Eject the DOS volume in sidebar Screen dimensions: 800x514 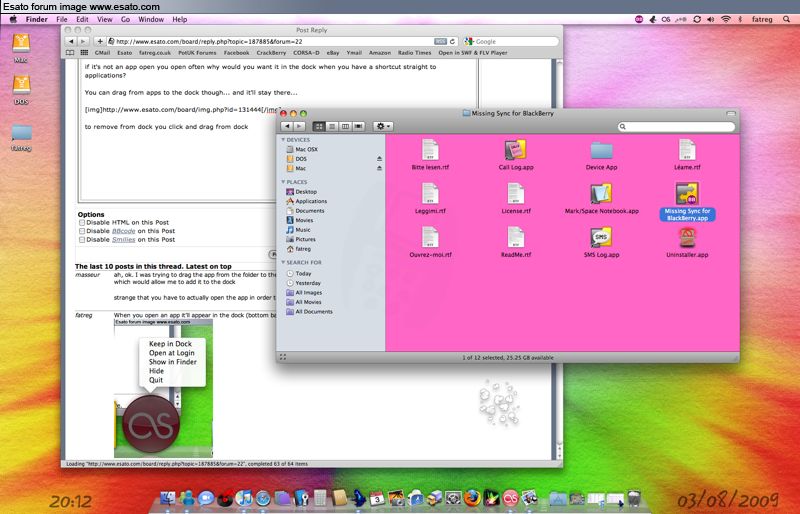pos(379,159)
